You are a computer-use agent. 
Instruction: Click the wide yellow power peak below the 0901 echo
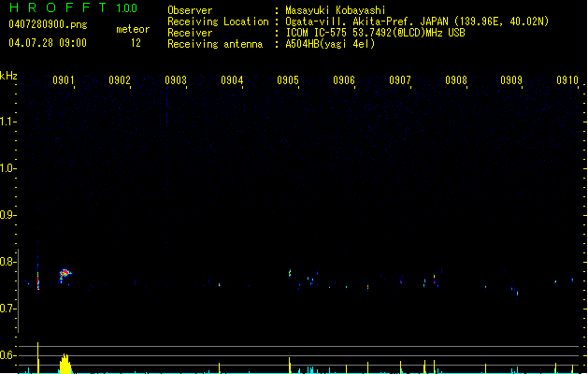pyautogui.click(x=65, y=364)
